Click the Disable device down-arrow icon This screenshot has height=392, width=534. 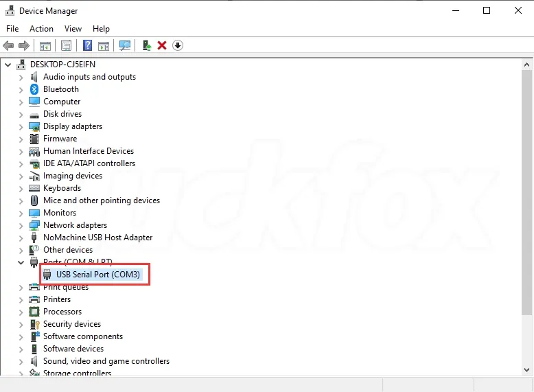click(178, 45)
